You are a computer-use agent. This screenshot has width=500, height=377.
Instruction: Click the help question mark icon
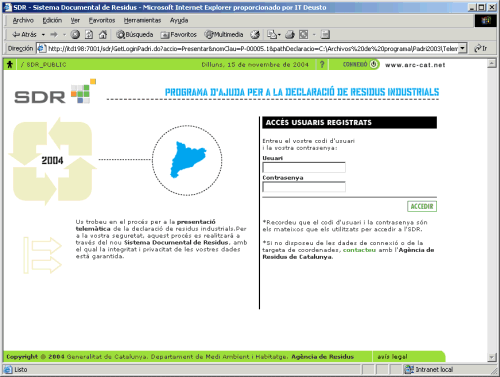click(322, 64)
